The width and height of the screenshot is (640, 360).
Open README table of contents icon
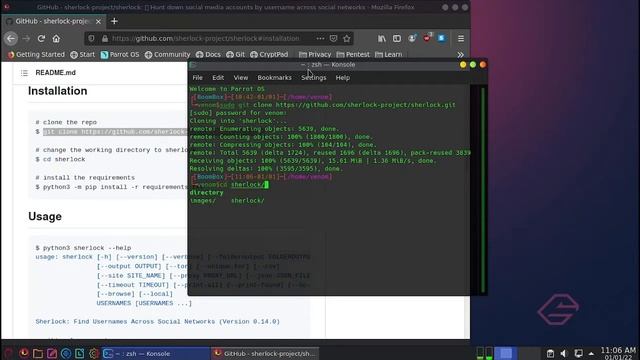[x=24, y=73]
